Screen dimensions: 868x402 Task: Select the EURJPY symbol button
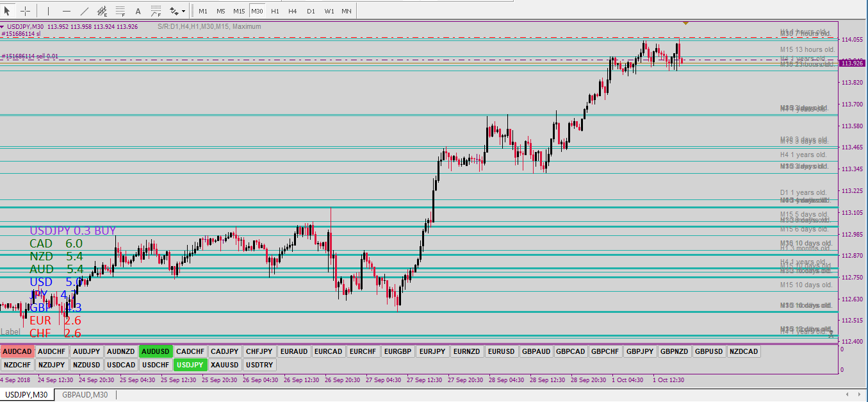click(x=432, y=351)
